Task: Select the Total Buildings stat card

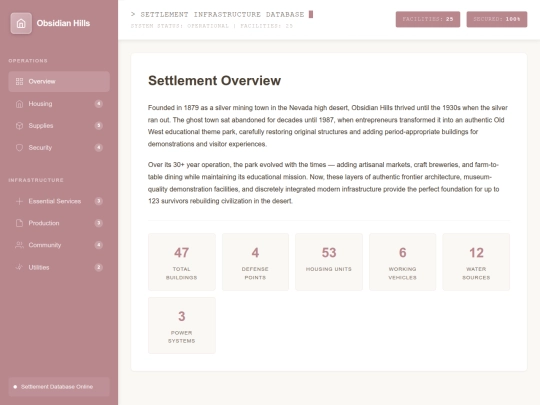Action: point(182,262)
